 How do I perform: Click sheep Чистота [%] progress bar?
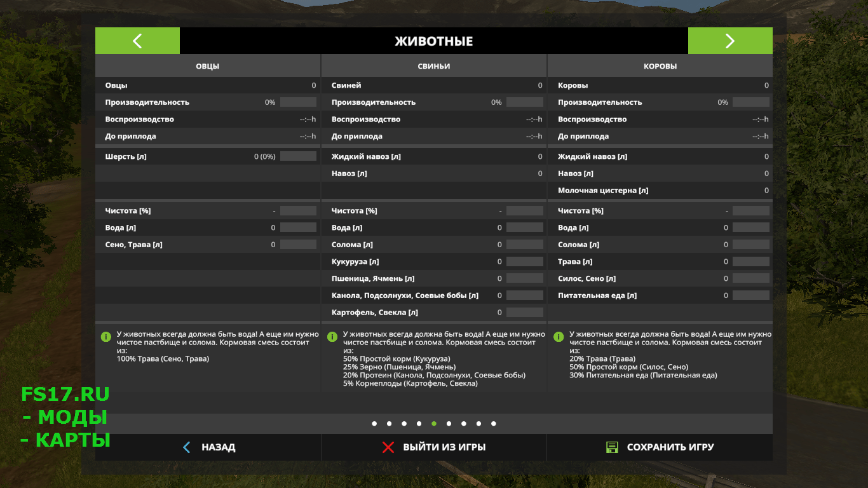pos(298,210)
